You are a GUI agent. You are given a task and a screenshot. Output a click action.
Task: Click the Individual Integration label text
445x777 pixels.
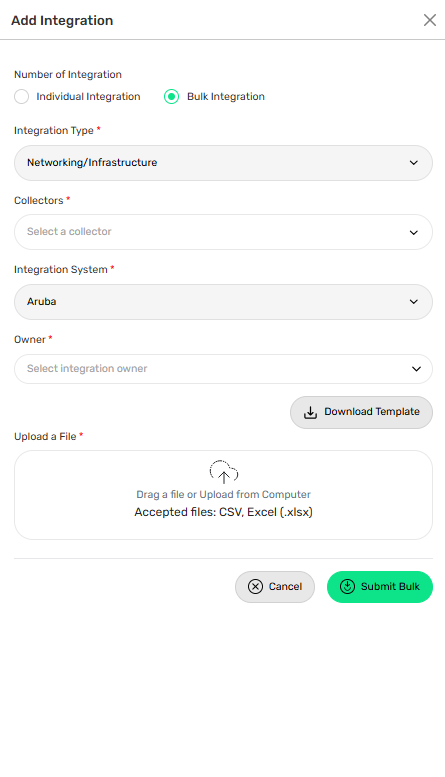tap(88, 97)
